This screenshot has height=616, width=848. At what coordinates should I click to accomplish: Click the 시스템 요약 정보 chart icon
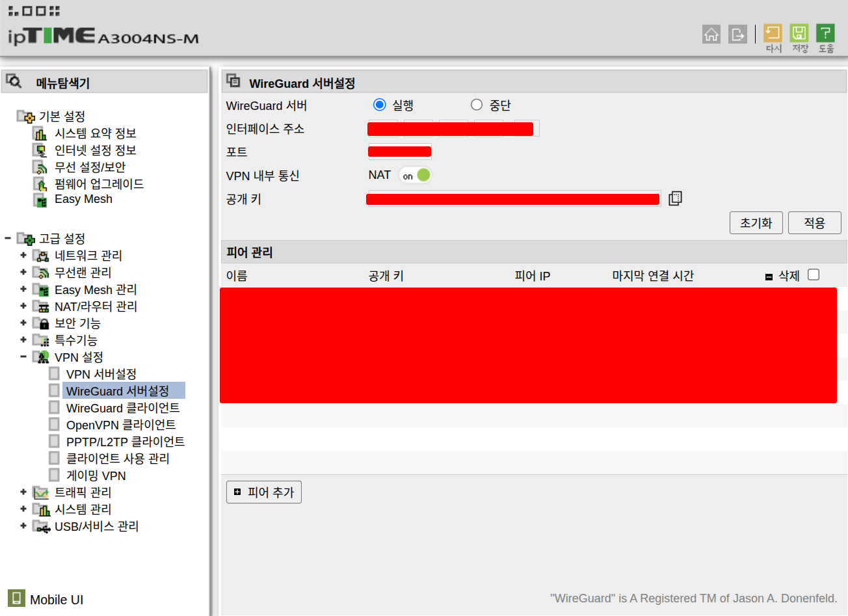(40, 133)
